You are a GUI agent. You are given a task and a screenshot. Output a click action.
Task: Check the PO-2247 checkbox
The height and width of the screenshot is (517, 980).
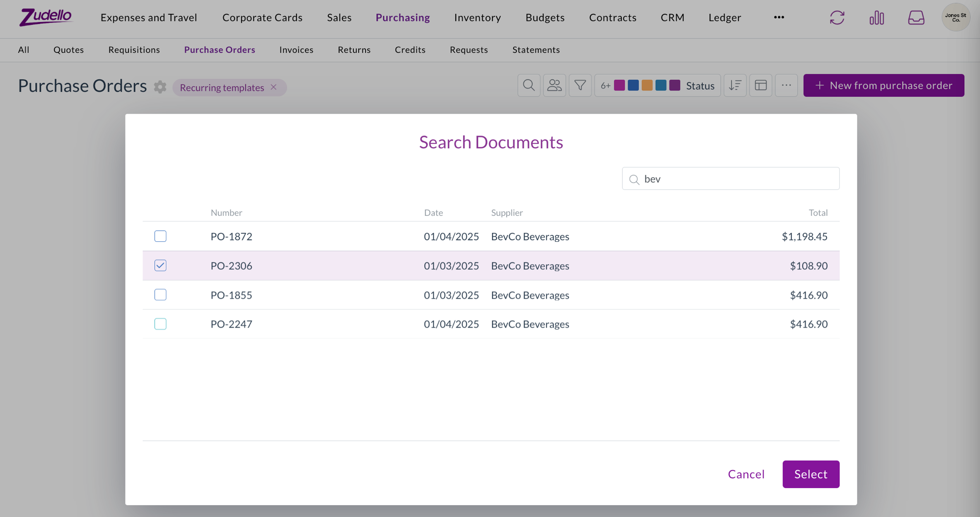[x=160, y=324]
